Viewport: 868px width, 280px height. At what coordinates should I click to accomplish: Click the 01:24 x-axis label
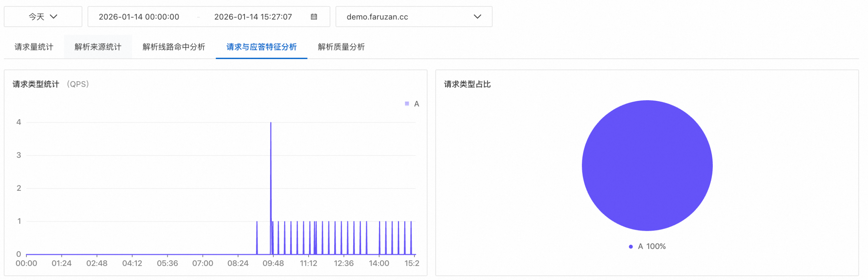(x=62, y=263)
